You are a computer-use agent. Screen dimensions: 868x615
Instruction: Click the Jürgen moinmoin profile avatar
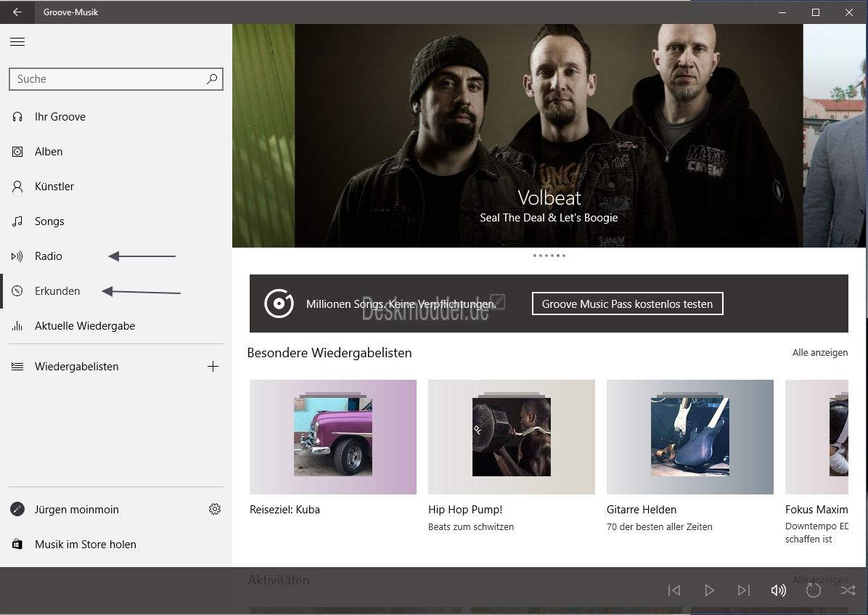[x=17, y=509]
